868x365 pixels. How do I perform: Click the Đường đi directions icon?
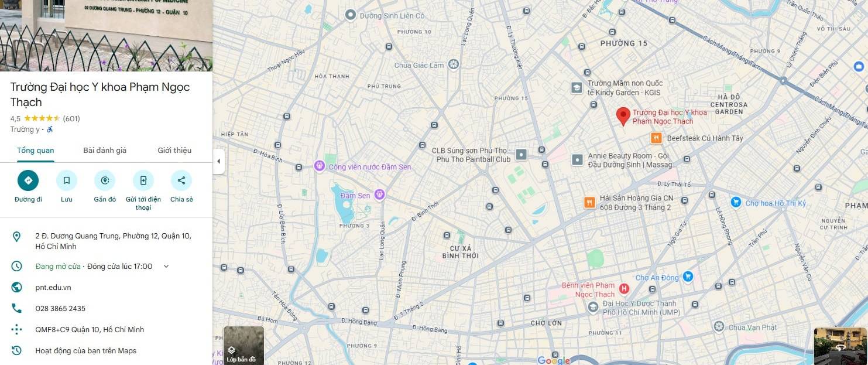pyautogui.click(x=28, y=180)
